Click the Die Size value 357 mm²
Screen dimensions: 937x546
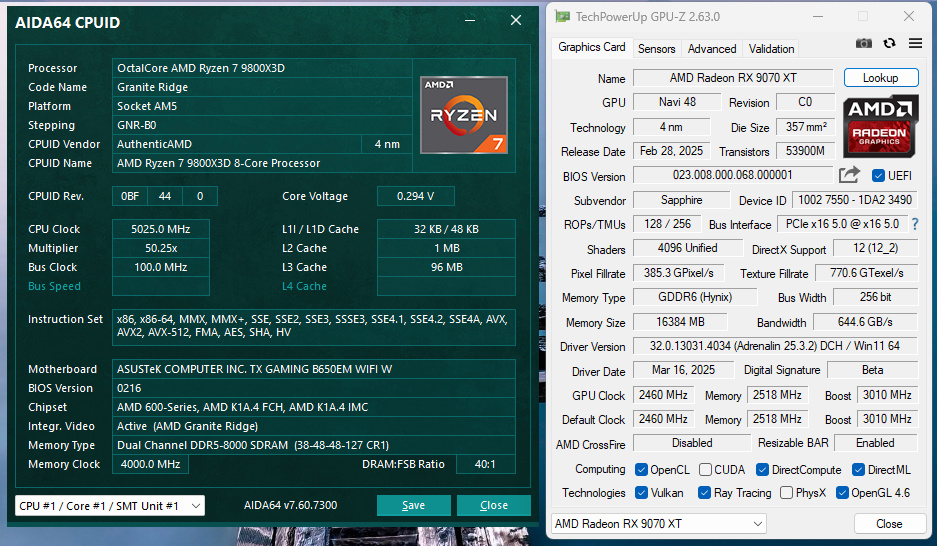pyautogui.click(x=806, y=127)
